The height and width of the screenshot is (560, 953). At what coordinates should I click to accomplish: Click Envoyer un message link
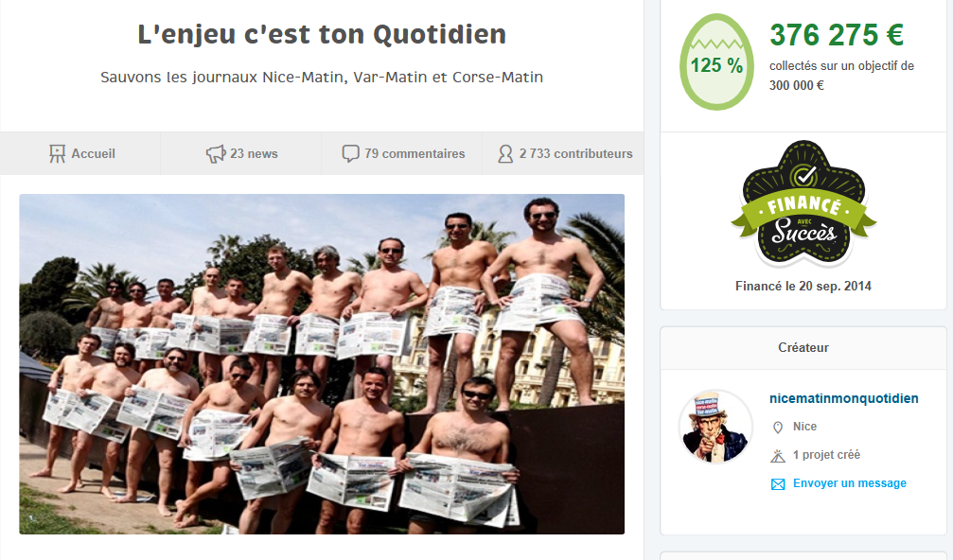(849, 483)
